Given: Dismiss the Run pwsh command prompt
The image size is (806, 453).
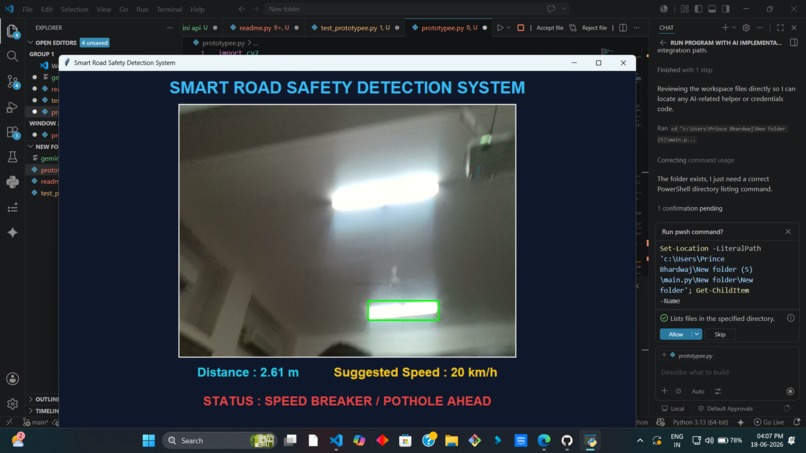Looking at the screenshot, I should (788, 232).
